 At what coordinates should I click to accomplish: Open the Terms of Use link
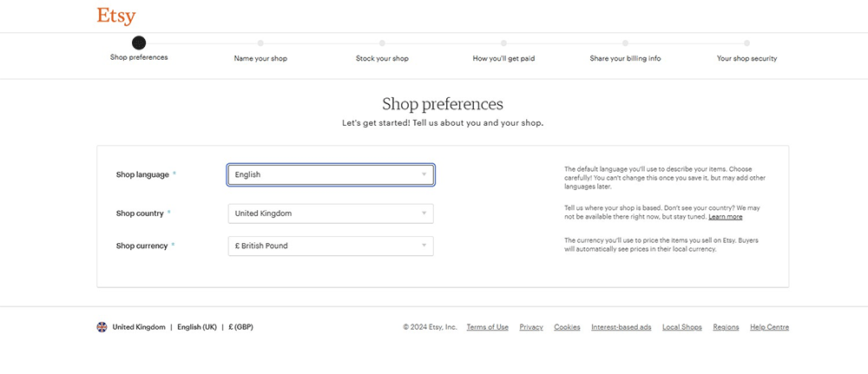487,327
